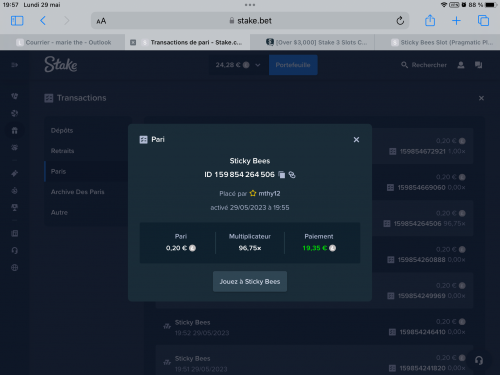Toggle the Safari sidebar icon
This screenshot has width=500, height=375.
pos(17,21)
